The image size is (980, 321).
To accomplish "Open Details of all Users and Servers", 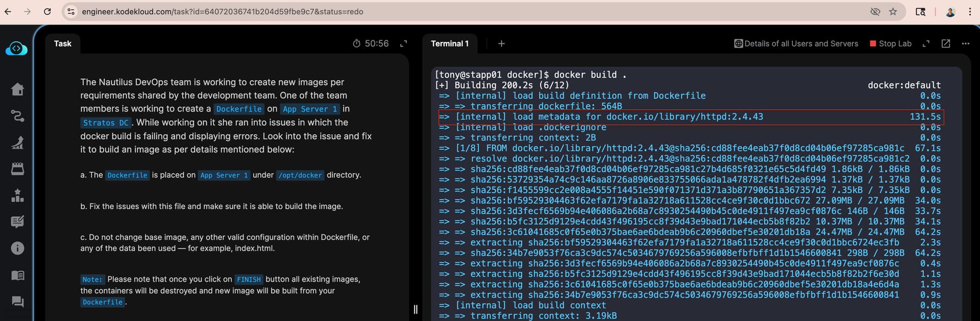I will (796, 43).
